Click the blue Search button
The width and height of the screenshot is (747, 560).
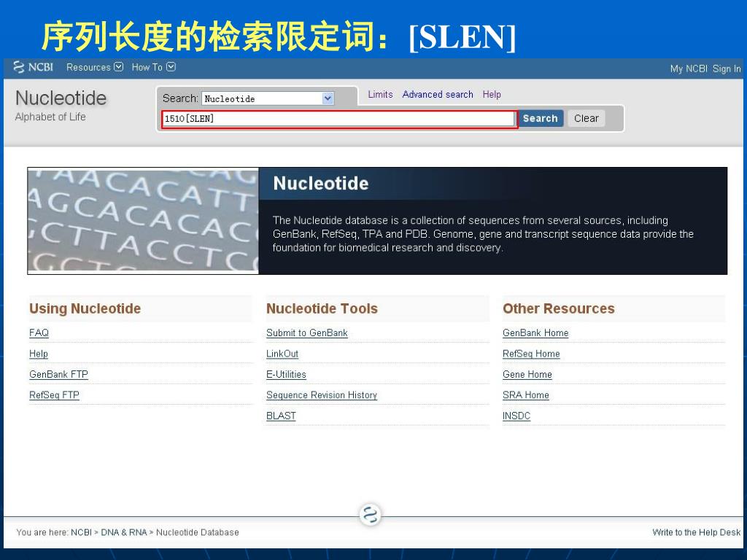coord(541,119)
